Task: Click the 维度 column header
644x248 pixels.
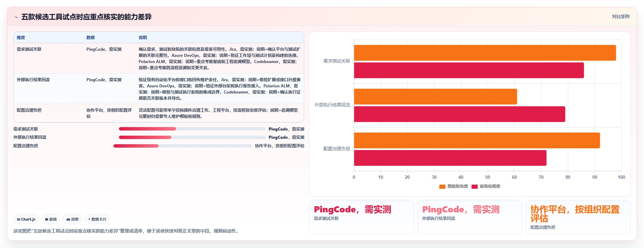Action: 21,38
